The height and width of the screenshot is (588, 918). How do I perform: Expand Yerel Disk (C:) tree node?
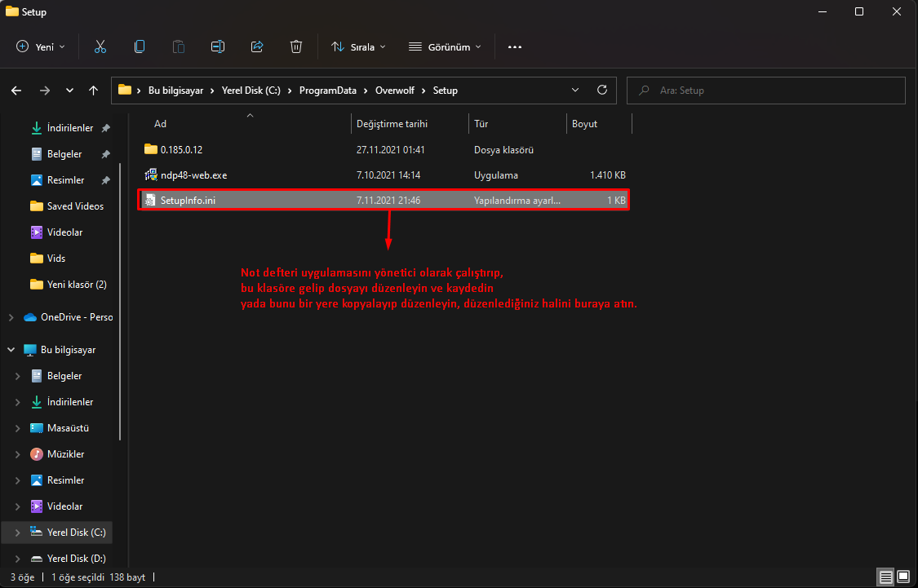pos(18,533)
